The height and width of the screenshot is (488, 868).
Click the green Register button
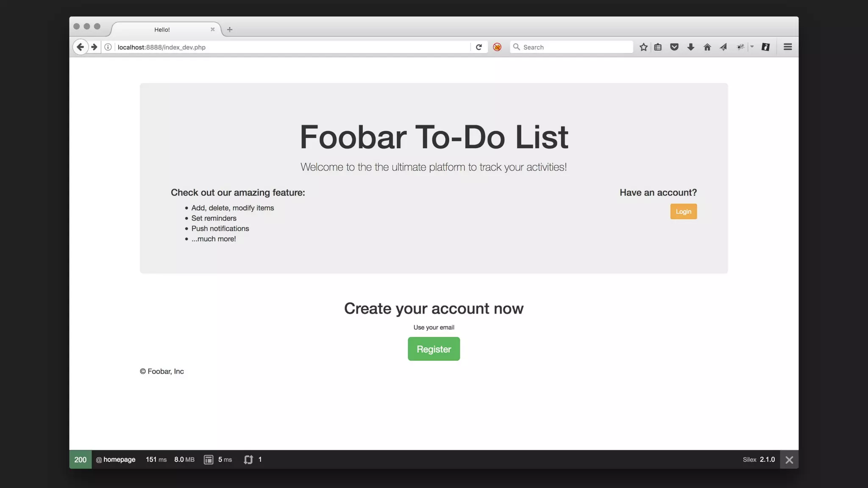click(434, 349)
